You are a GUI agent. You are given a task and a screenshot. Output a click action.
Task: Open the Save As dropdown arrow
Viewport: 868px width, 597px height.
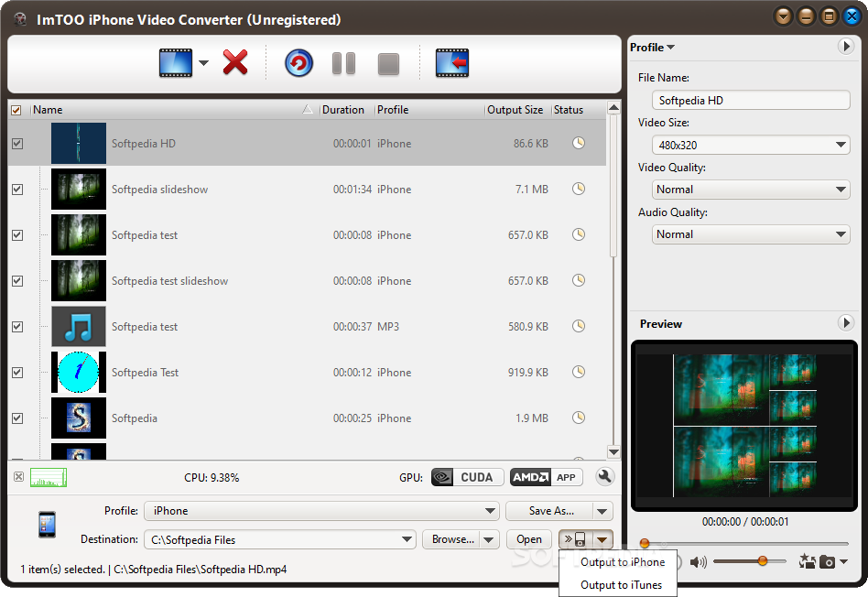(x=602, y=511)
